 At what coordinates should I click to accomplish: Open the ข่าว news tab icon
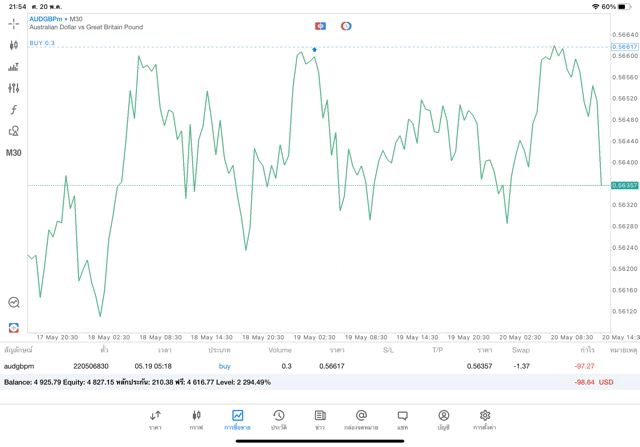click(x=319, y=418)
